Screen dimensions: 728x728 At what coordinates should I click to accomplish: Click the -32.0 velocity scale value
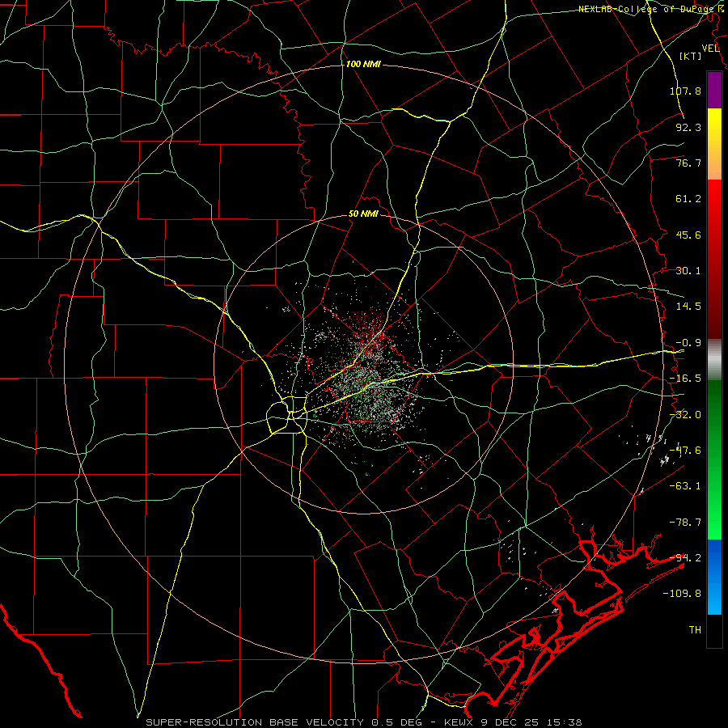pyautogui.click(x=685, y=415)
